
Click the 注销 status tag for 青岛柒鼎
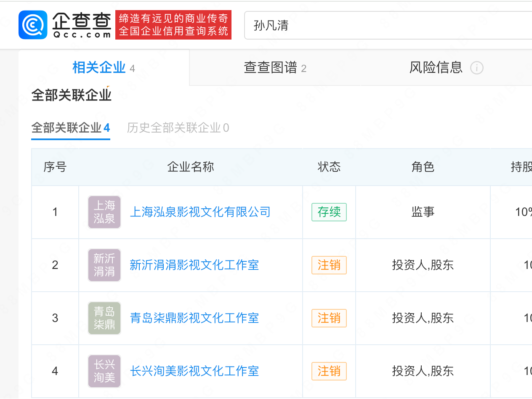click(329, 318)
